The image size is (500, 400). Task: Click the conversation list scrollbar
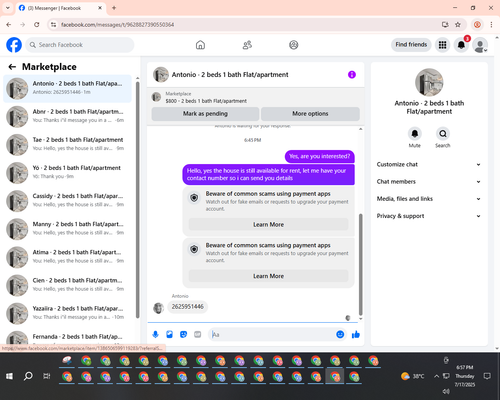pos(137,199)
